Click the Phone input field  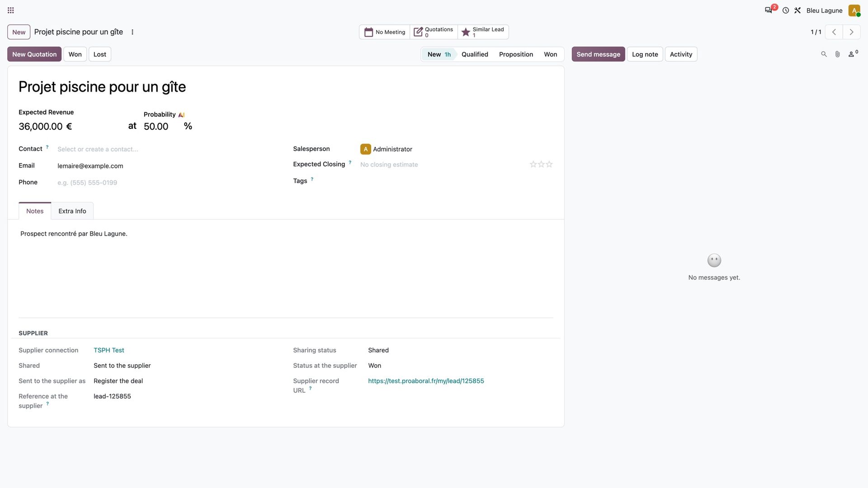(x=167, y=183)
